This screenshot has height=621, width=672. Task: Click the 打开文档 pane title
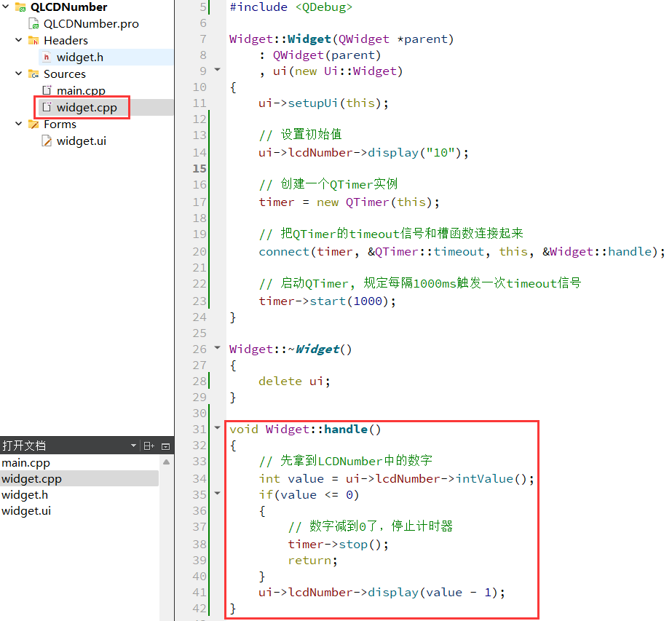pyautogui.click(x=24, y=446)
